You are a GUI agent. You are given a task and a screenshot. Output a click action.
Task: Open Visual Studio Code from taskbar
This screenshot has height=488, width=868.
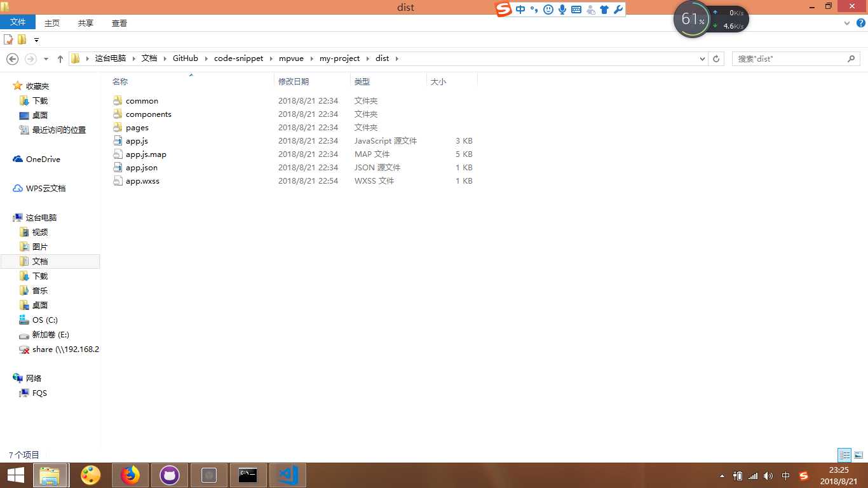288,475
